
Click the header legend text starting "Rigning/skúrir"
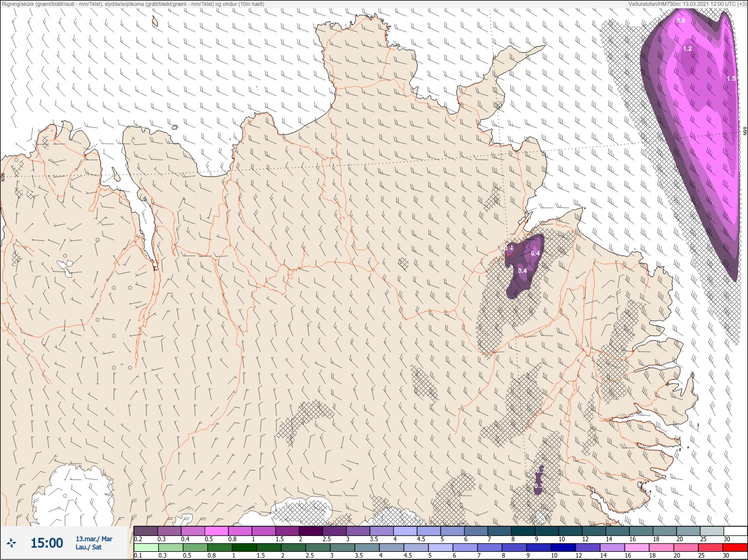(x=133, y=4)
